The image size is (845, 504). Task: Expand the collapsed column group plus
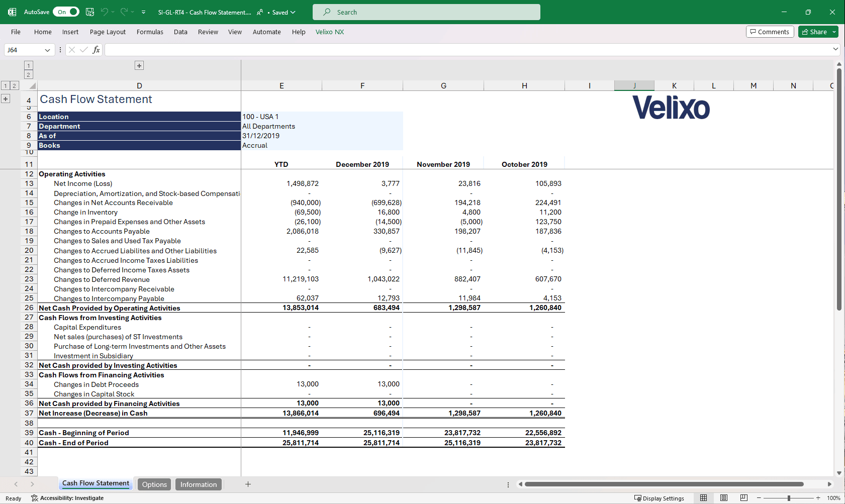pos(139,65)
